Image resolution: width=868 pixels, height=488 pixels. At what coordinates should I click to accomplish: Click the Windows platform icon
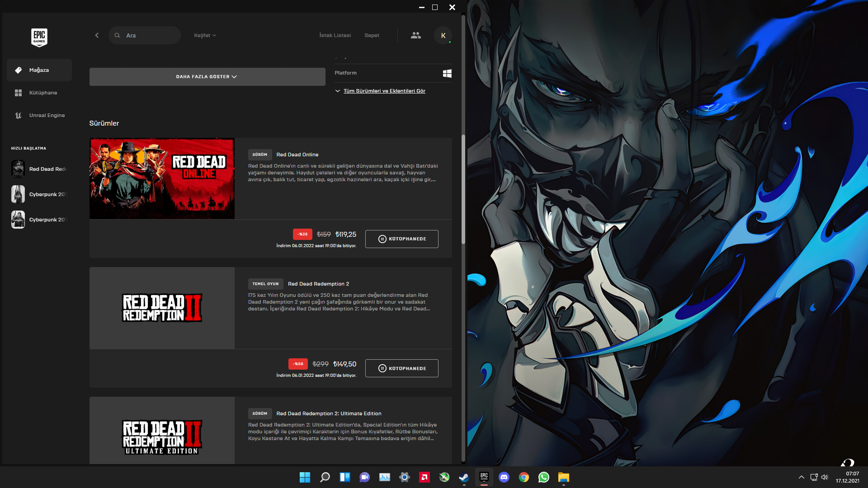447,73
